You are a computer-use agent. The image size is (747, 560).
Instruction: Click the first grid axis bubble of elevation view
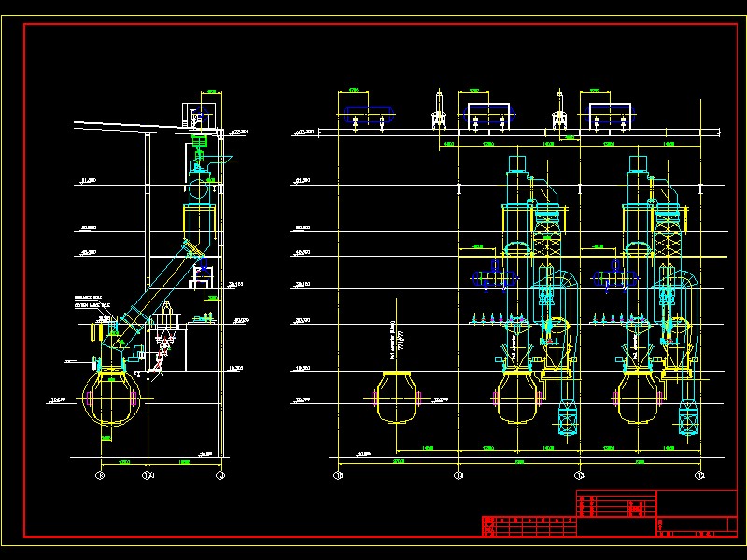[x=338, y=475]
